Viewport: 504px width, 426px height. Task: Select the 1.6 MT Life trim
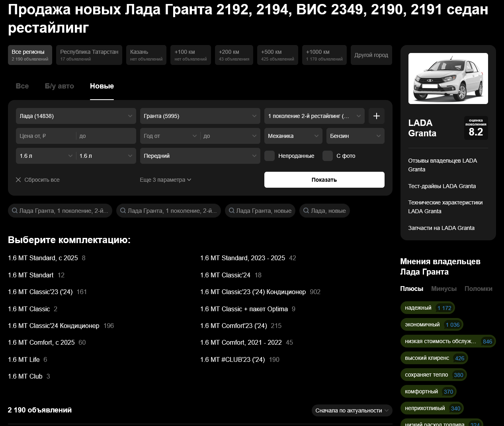(x=24, y=359)
